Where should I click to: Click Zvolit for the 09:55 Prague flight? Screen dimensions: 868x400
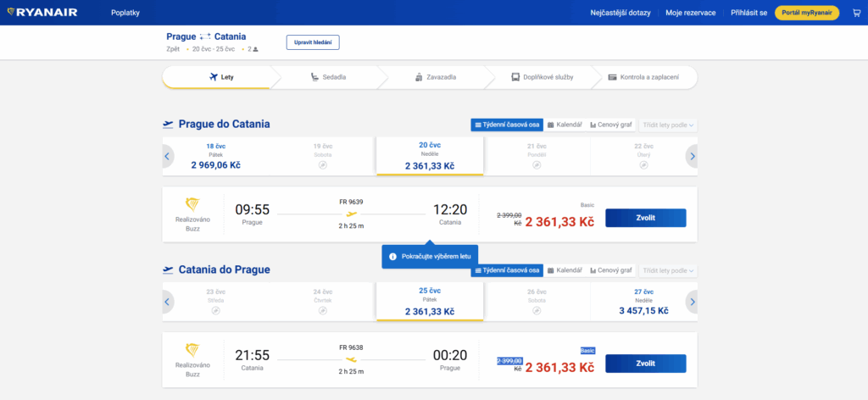645,218
